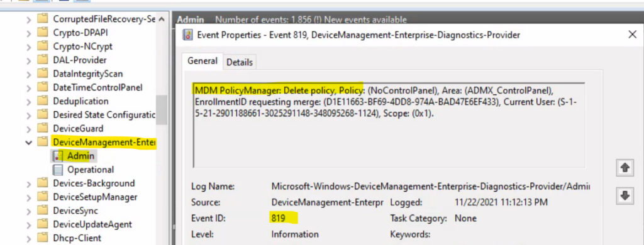Viewport: 644px width, 245px height.
Task: Select the Admin log in tree
Action: [81, 156]
